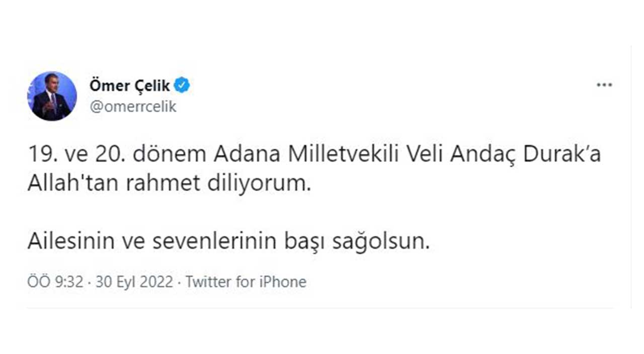
Task: Open the tweet's three-dot more menu
Action: (x=604, y=85)
